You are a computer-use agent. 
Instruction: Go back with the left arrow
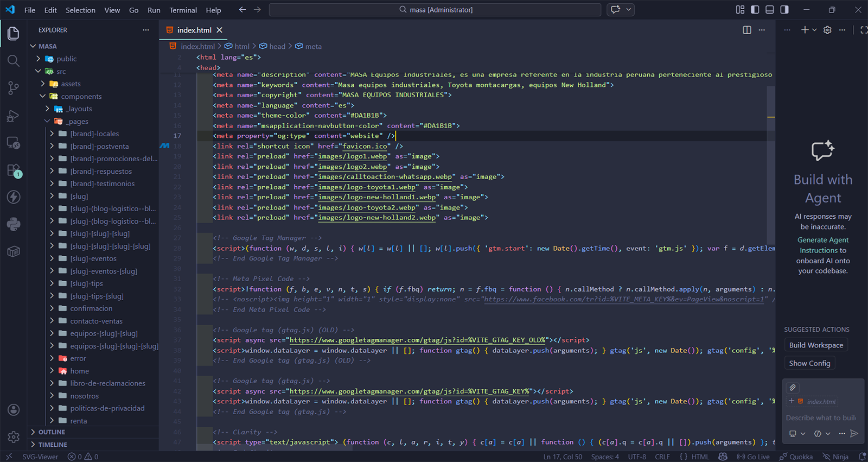tap(242, 10)
